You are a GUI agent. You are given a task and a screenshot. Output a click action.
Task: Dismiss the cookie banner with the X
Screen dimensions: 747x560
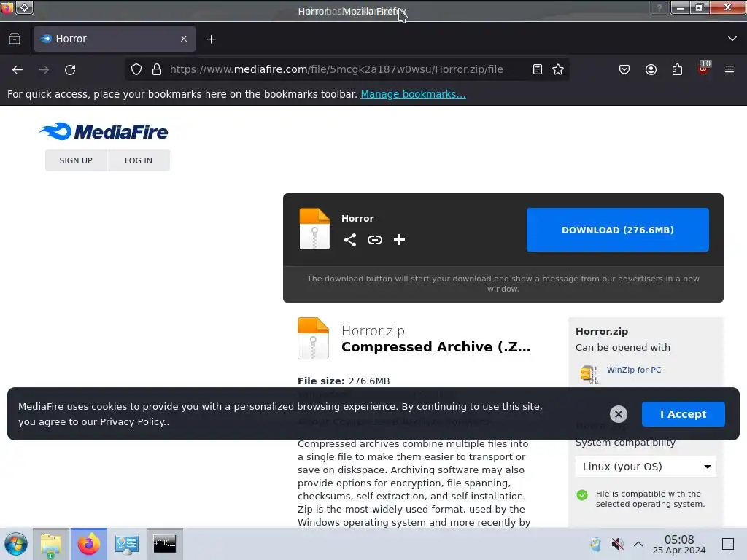(x=619, y=414)
